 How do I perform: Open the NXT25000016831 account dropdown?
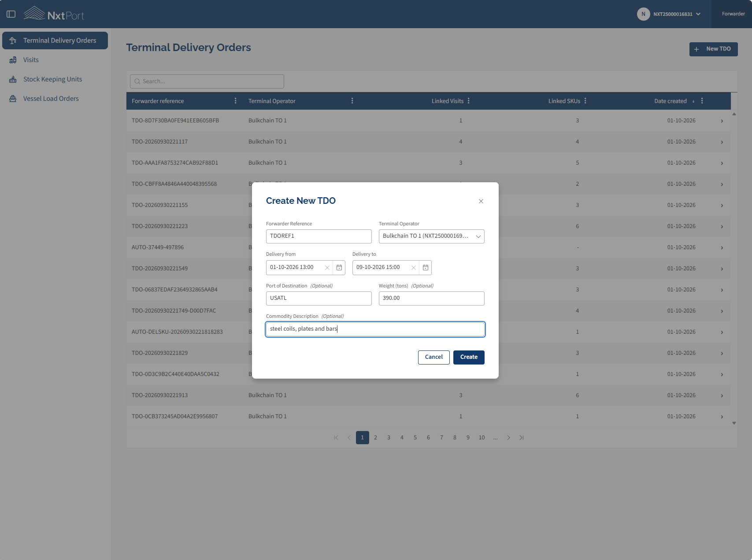pyautogui.click(x=670, y=14)
